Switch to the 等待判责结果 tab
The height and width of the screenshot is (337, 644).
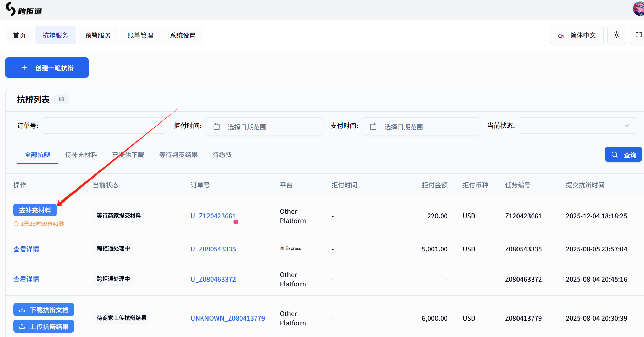coord(178,155)
